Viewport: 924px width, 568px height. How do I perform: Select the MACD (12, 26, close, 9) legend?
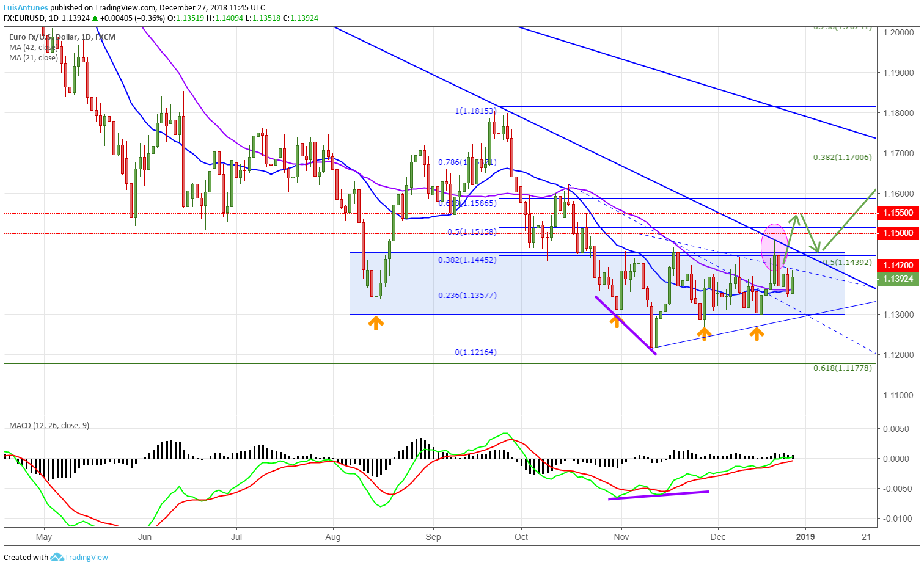(x=50, y=426)
